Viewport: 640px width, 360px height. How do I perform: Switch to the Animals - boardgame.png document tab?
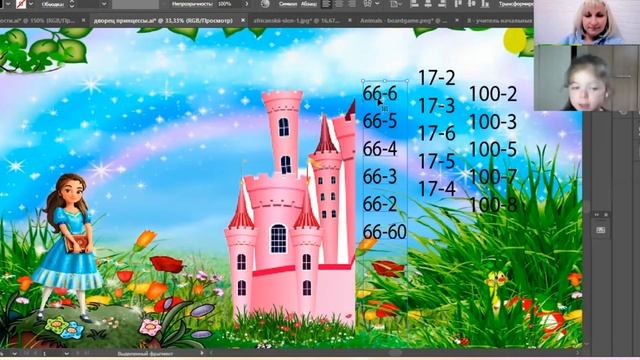(x=403, y=20)
